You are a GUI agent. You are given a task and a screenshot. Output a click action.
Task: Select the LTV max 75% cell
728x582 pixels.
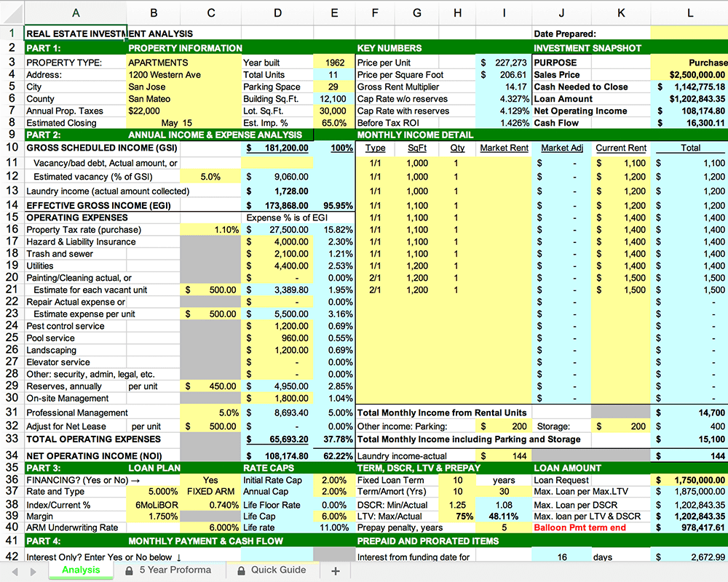(457, 516)
